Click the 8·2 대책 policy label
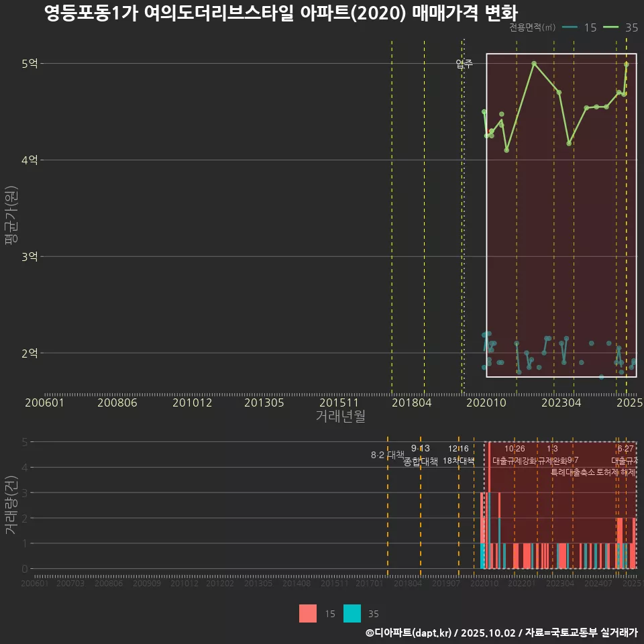The width and height of the screenshot is (644, 644). tap(383, 455)
